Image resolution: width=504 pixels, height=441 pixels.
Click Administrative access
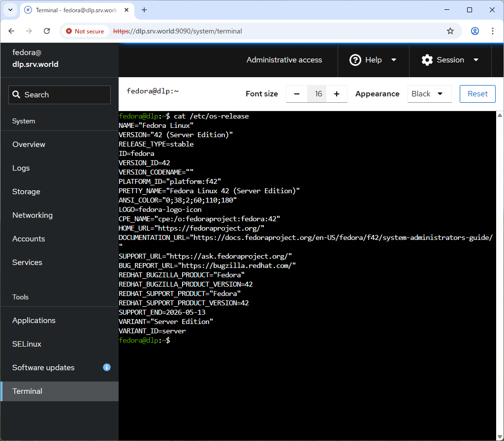(x=284, y=60)
